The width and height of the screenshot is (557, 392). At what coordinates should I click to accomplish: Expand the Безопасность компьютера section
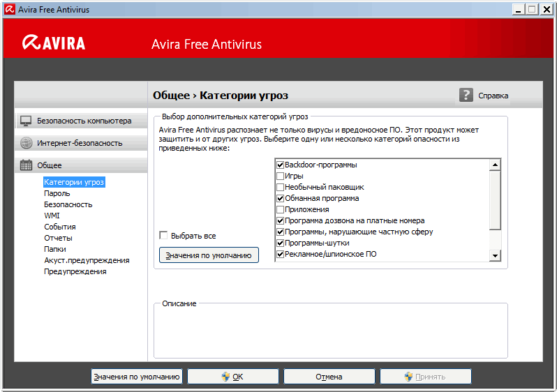coord(84,121)
